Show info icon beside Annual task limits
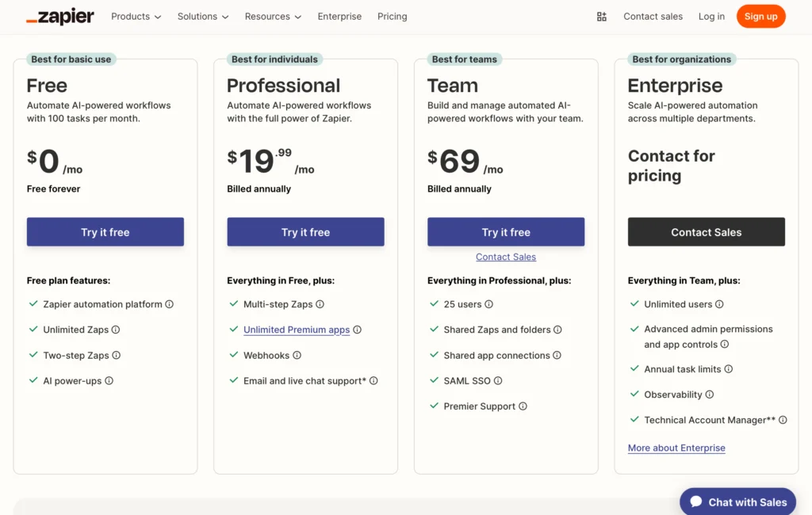The image size is (812, 515). (x=728, y=369)
